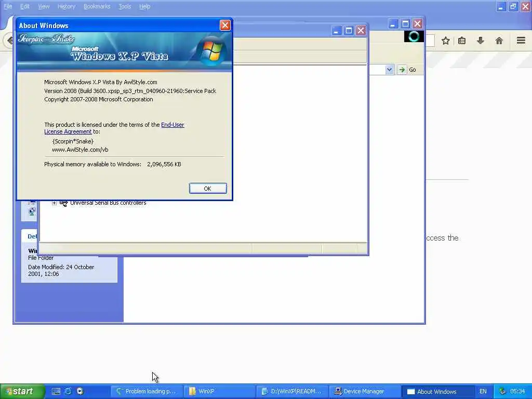The height and width of the screenshot is (399, 532).
Task: Switch to Problem loading page taskbar button
Action: click(x=147, y=391)
